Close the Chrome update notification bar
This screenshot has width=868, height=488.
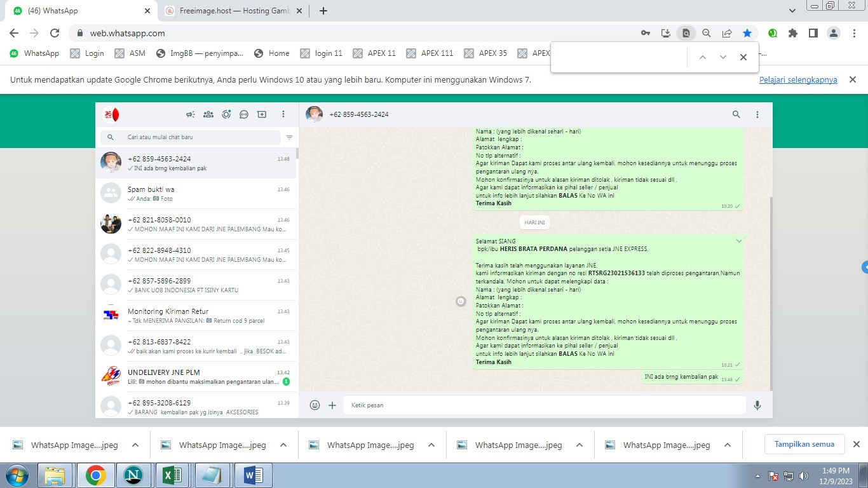click(852, 79)
